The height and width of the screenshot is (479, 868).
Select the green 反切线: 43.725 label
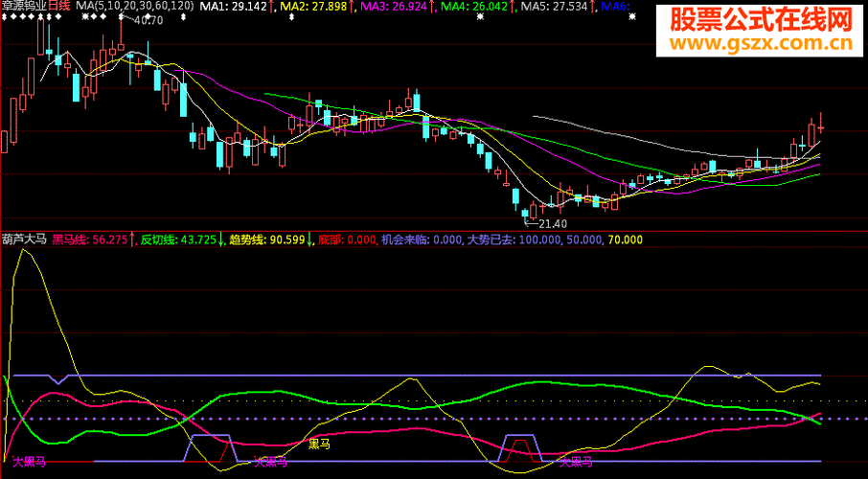178,239
